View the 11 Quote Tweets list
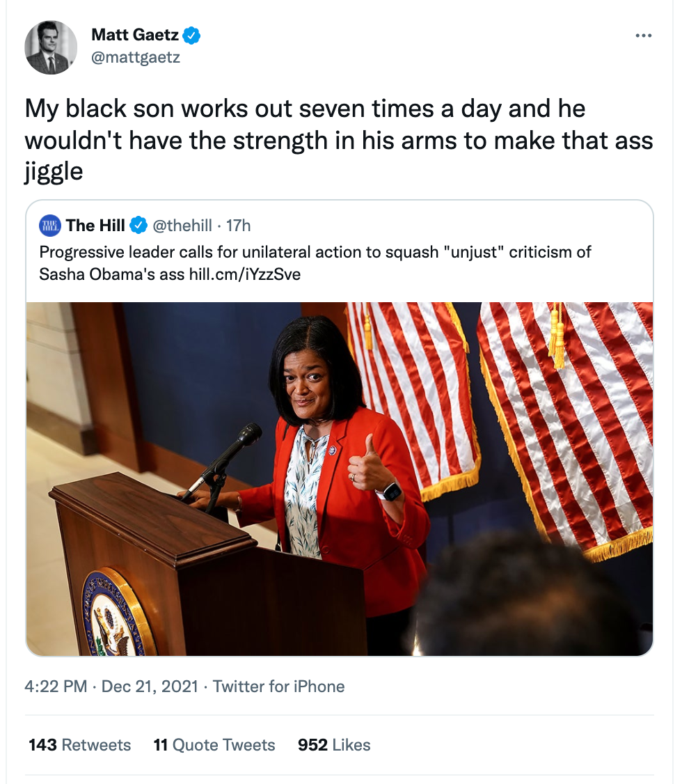The width and height of the screenshot is (682, 784). coord(214,745)
